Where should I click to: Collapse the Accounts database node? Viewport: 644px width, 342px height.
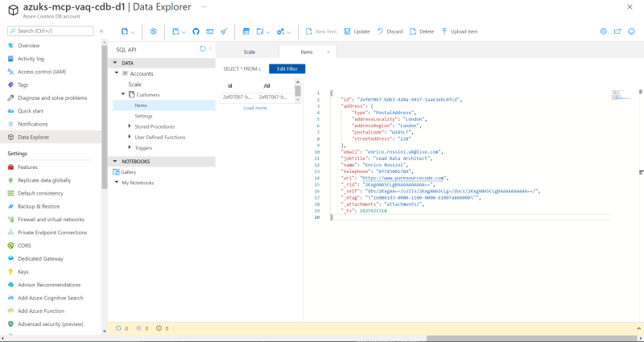pos(117,73)
